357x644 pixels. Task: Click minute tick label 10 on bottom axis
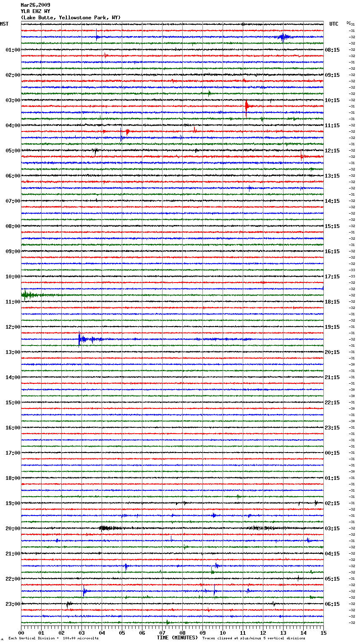(223, 633)
